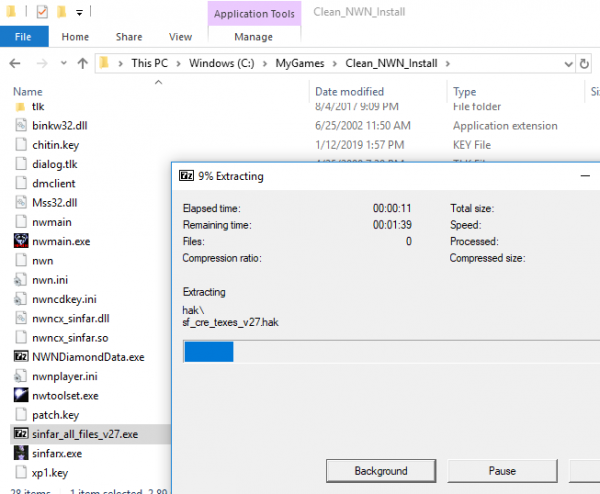The image size is (600, 494).
Task: Click the New folder quick access icon
Action: 61,12
